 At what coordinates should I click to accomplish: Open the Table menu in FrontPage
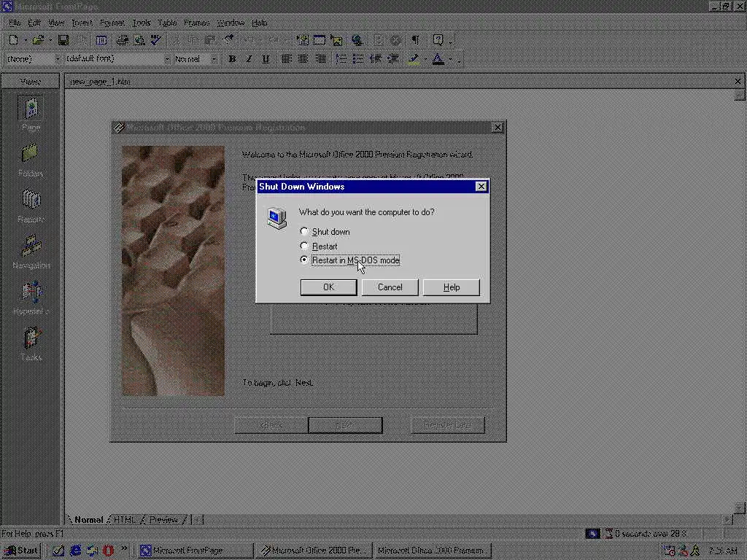167,23
